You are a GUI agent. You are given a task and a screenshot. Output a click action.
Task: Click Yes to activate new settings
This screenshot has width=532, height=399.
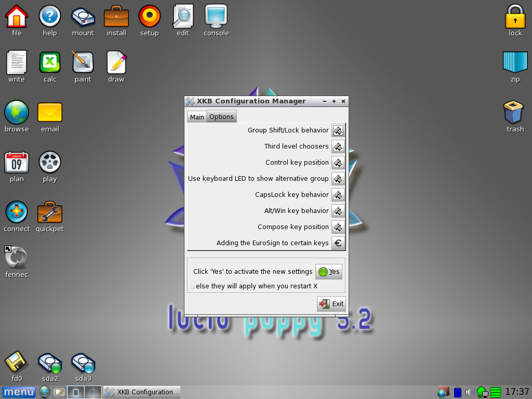click(x=329, y=272)
